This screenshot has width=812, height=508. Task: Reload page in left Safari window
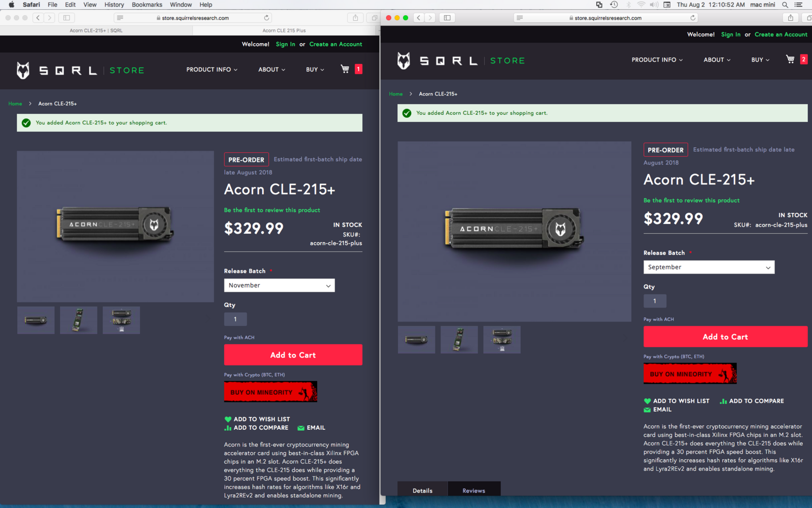coord(266,18)
